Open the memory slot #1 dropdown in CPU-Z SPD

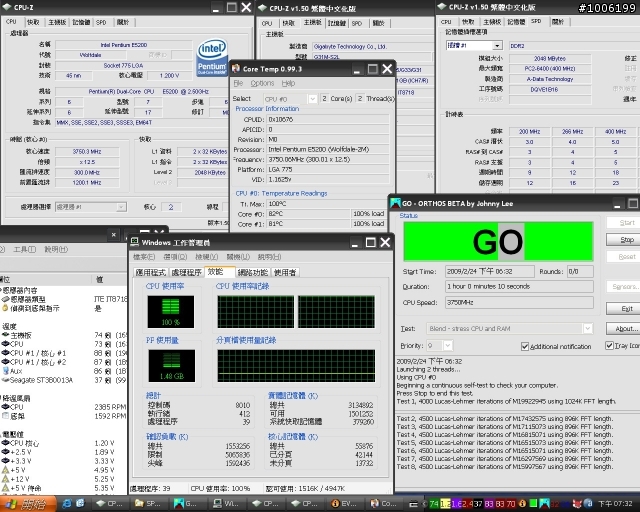pos(497,46)
